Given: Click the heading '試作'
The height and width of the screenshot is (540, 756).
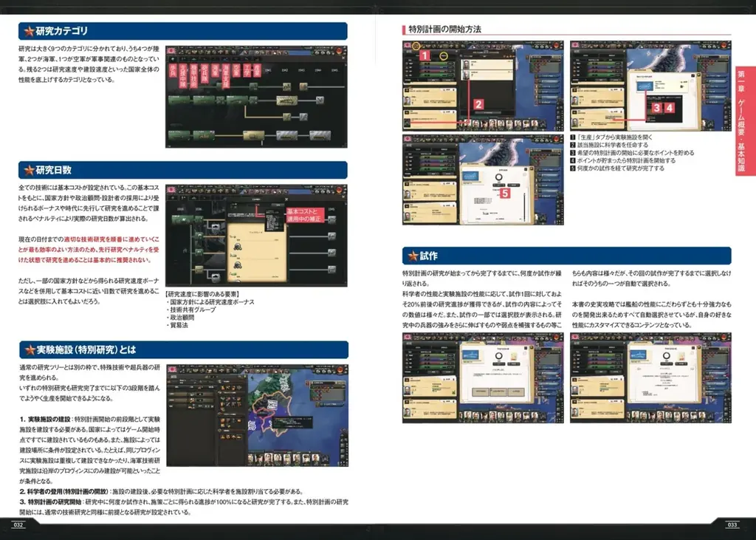Looking at the screenshot, I should click(429, 256).
